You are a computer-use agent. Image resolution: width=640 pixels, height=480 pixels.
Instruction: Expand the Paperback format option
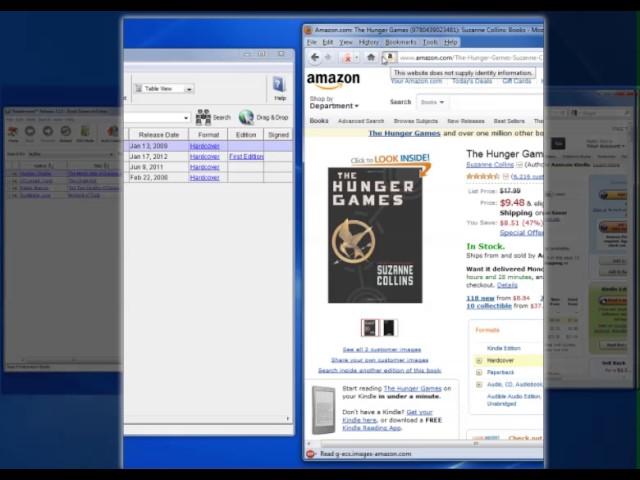pos(479,373)
